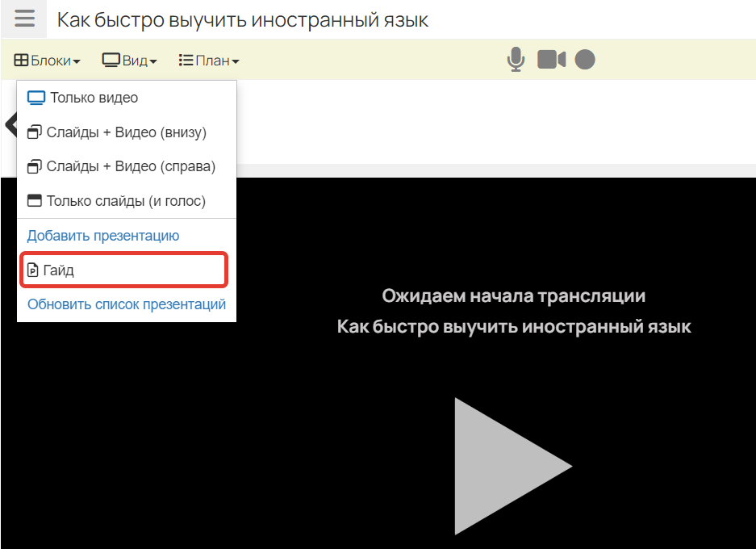Click Добавить презентацию link
Image resolution: width=756 pixels, height=549 pixels.
click(103, 236)
